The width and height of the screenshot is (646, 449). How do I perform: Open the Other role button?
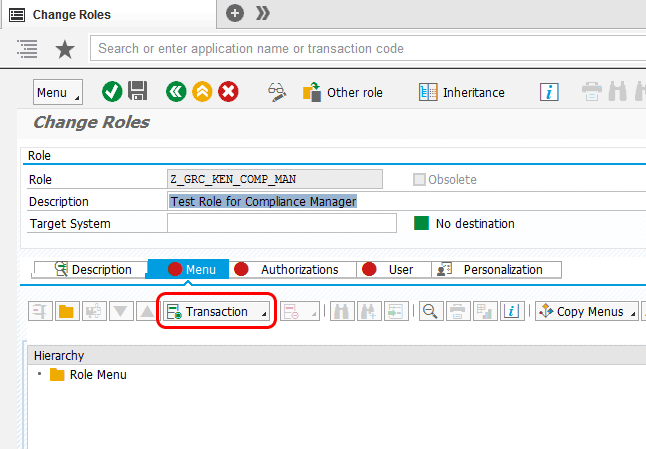pyautogui.click(x=343, y=92)
